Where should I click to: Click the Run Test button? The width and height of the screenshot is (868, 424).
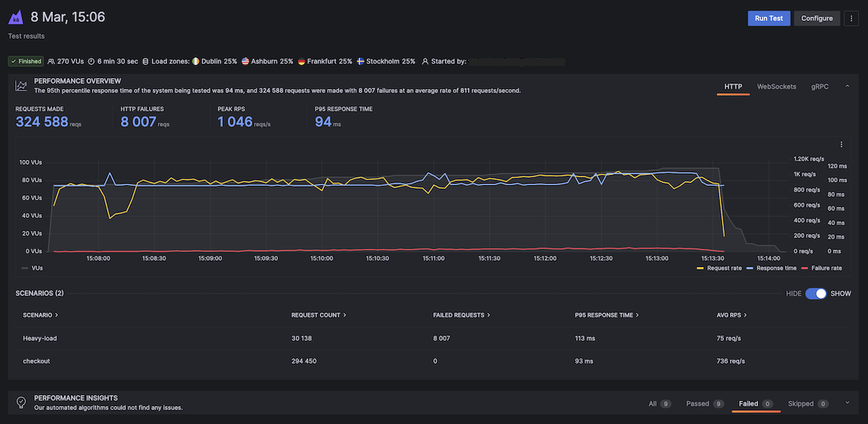click(x=769, y=18)
